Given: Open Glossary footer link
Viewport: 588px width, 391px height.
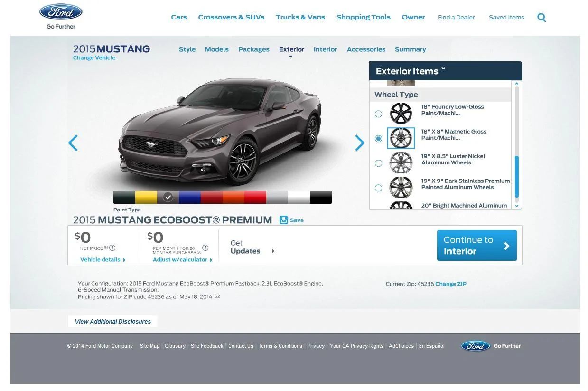Looking at the screenshot, I should pyautogui.click(x=175, y=346).
